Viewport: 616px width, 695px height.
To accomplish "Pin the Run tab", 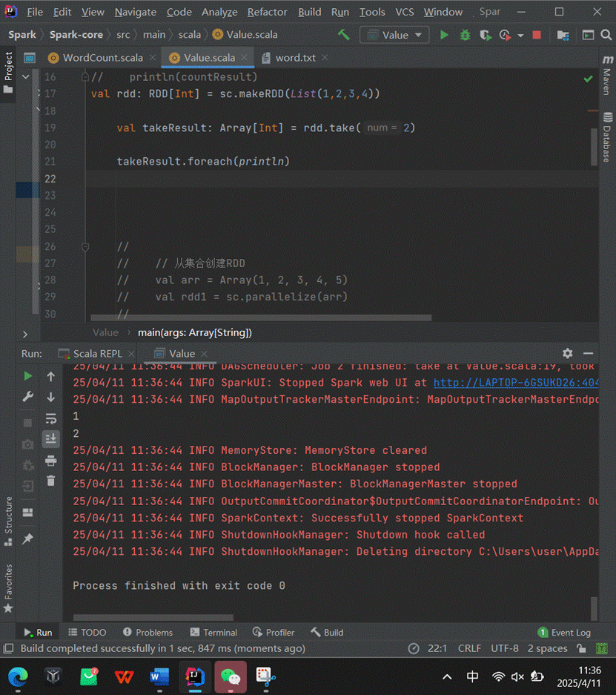I will pos(27,538).
